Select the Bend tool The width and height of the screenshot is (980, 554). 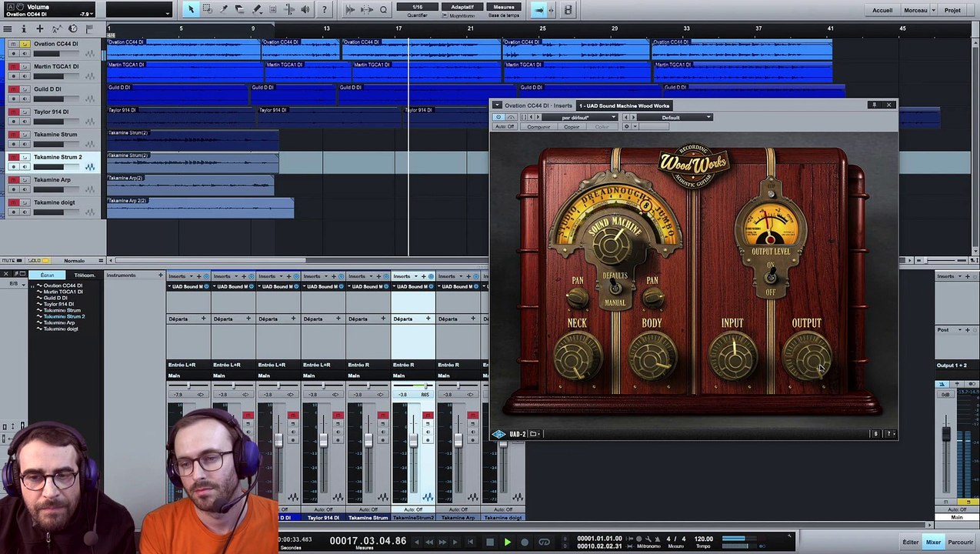289,10
